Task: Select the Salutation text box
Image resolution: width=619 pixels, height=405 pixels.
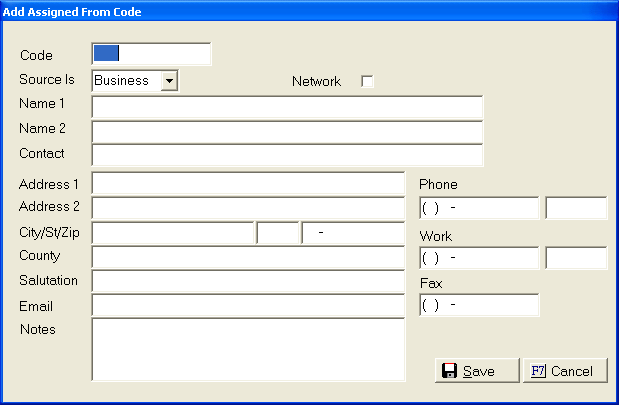Action: (248, 281)
